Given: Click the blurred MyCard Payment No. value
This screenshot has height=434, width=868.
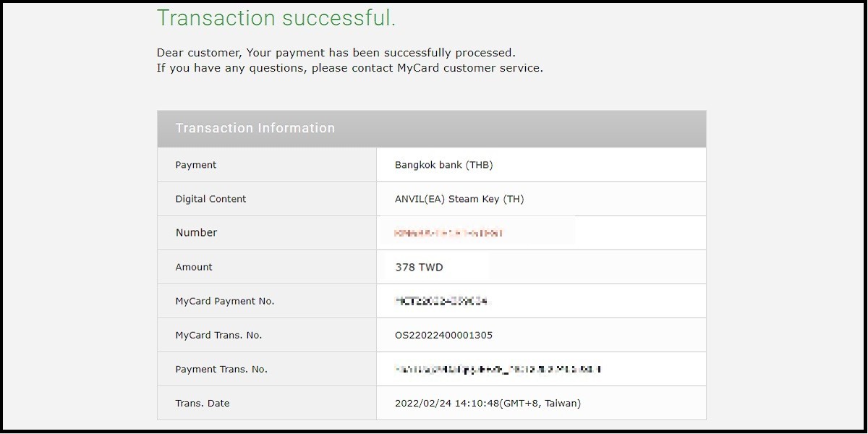Looking at the screenshot, I should click(x=441, y=301).
